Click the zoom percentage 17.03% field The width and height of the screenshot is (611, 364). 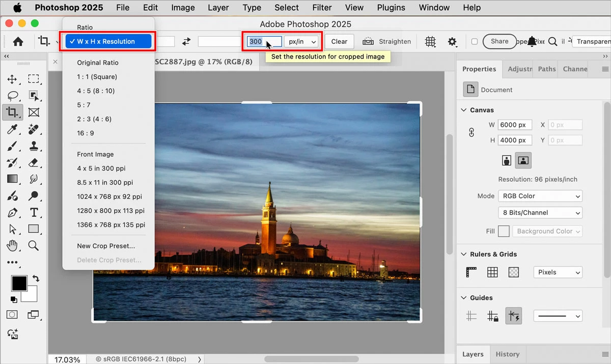coord(68,359)
